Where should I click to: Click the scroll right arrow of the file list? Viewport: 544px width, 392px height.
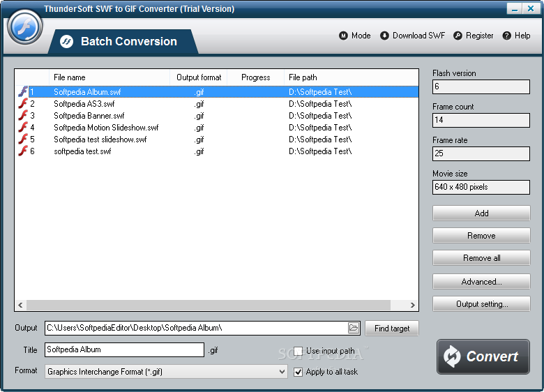click(x=412, y=305)
